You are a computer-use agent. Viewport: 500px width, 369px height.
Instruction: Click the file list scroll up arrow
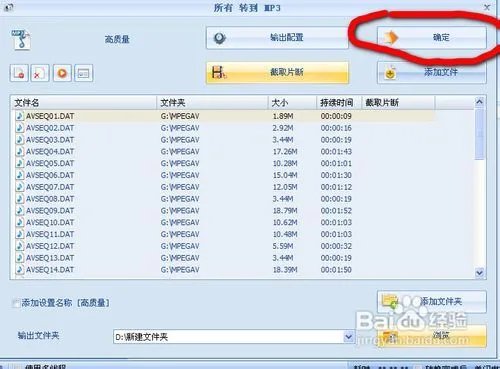[x=479, y=102]
